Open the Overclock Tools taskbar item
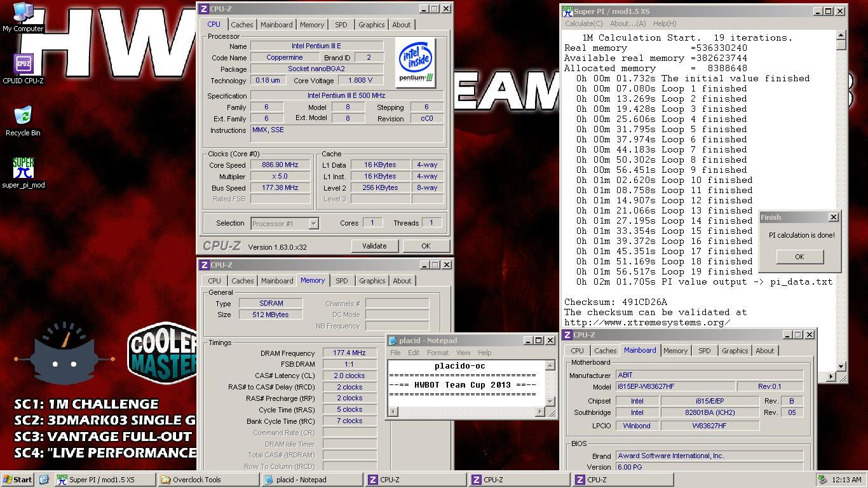 [208, 480]
